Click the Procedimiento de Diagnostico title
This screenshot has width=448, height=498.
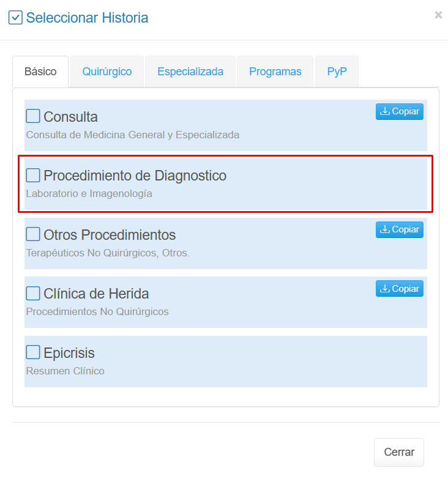[x=135, y=176]
